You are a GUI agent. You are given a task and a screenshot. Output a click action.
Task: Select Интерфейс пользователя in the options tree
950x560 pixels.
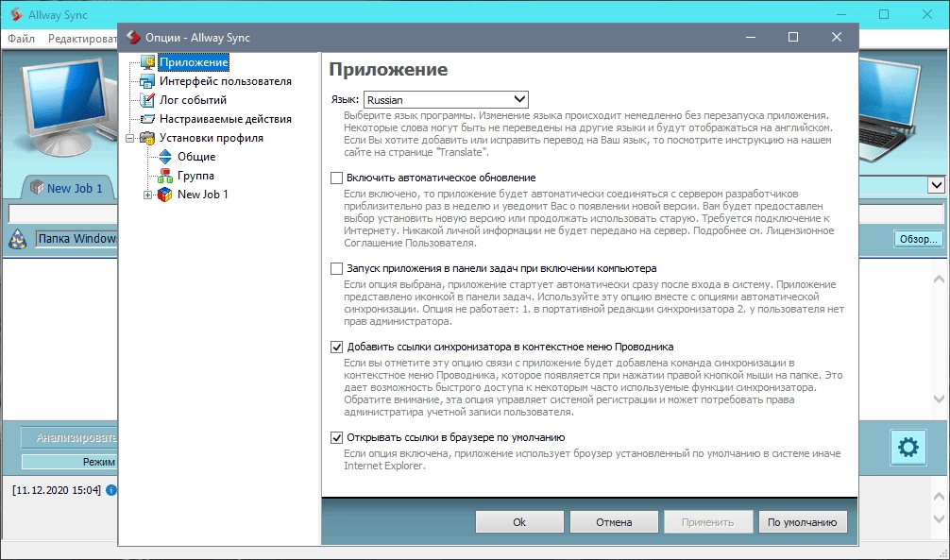[226, 81]
